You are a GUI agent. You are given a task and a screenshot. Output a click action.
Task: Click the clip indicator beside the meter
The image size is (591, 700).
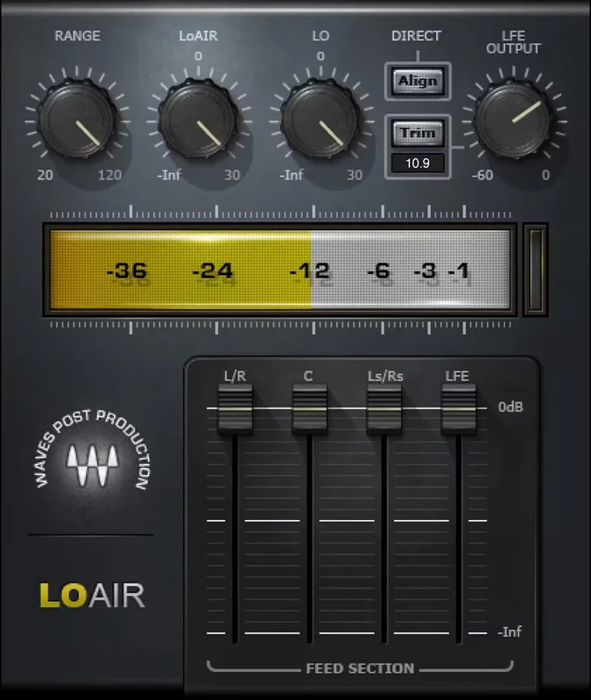[x=535, y=269]
